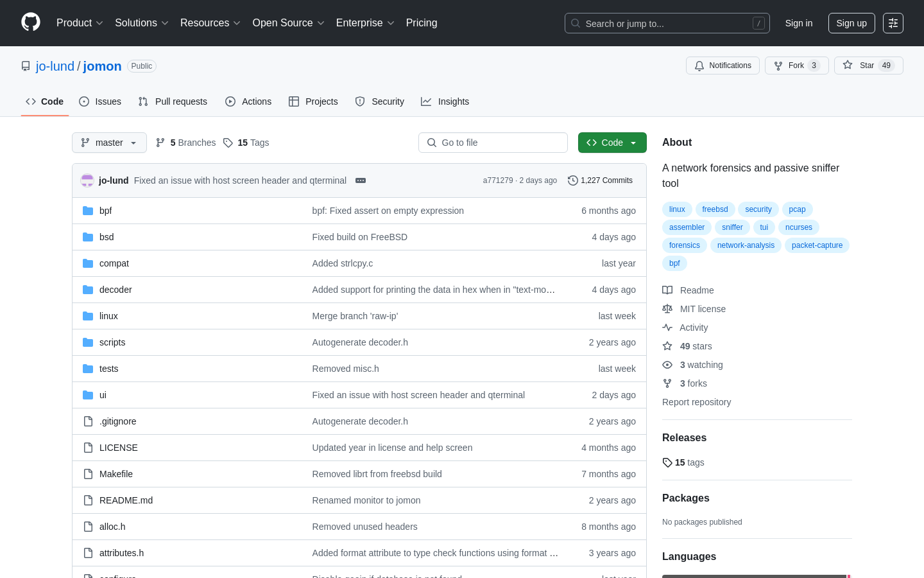Select the .gitignore file icon
Image resolution: width=924 pixels, height=578 pixels.
click(x=88, y=421)
